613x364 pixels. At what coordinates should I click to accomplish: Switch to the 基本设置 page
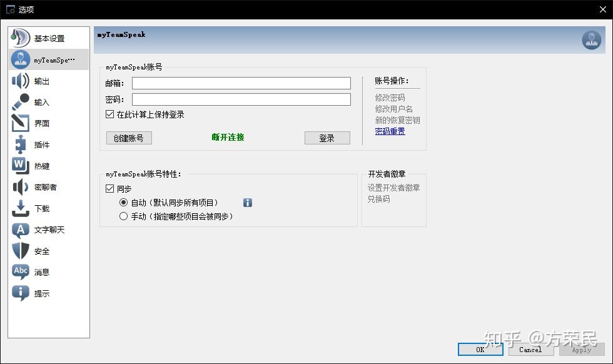pyautogui.click(x=21, y=38)
